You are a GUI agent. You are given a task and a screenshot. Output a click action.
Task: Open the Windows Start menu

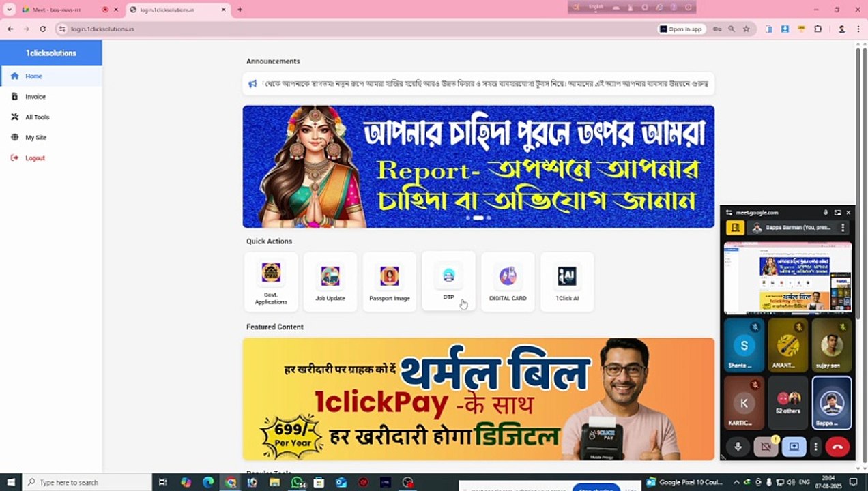(x=10, y=482)
